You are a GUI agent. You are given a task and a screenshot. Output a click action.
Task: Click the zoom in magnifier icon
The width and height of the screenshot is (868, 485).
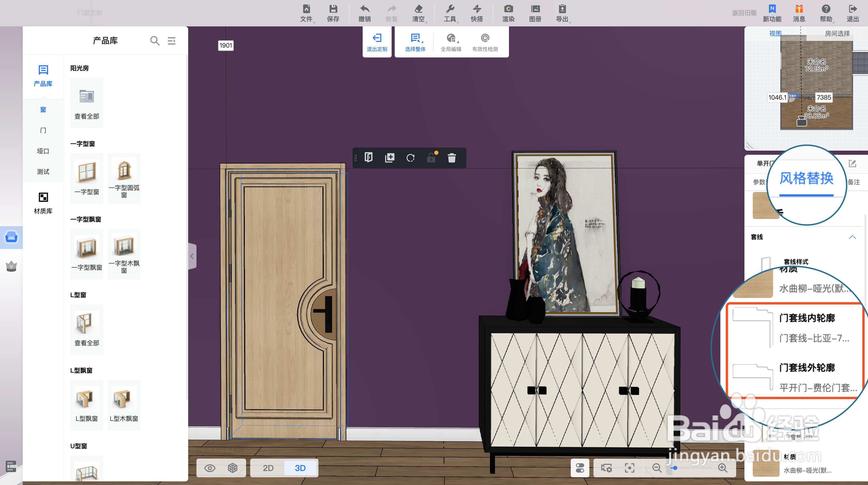tap(722, 468)
